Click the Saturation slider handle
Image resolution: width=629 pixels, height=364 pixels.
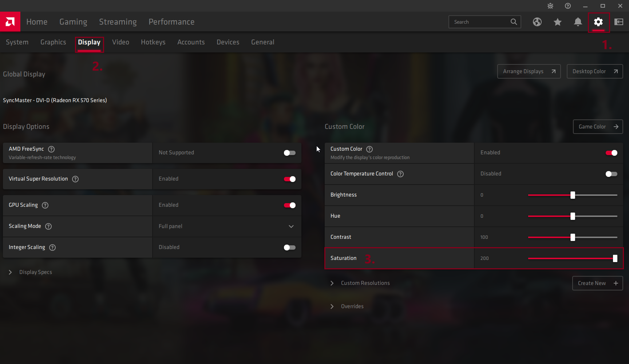(615, 258)
